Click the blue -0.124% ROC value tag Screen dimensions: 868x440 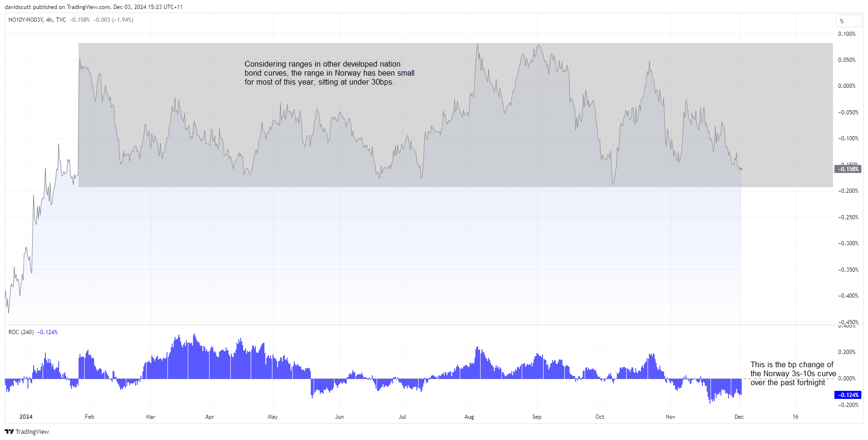(x=848, y=395)
